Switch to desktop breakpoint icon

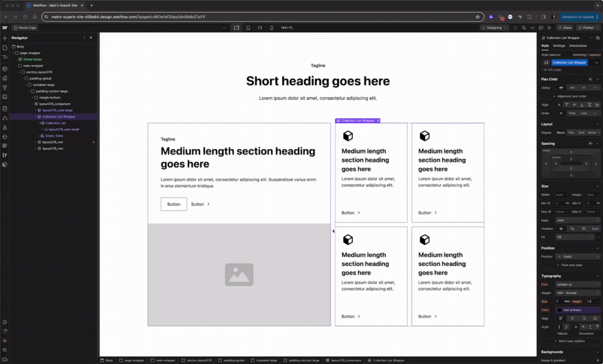237,28
